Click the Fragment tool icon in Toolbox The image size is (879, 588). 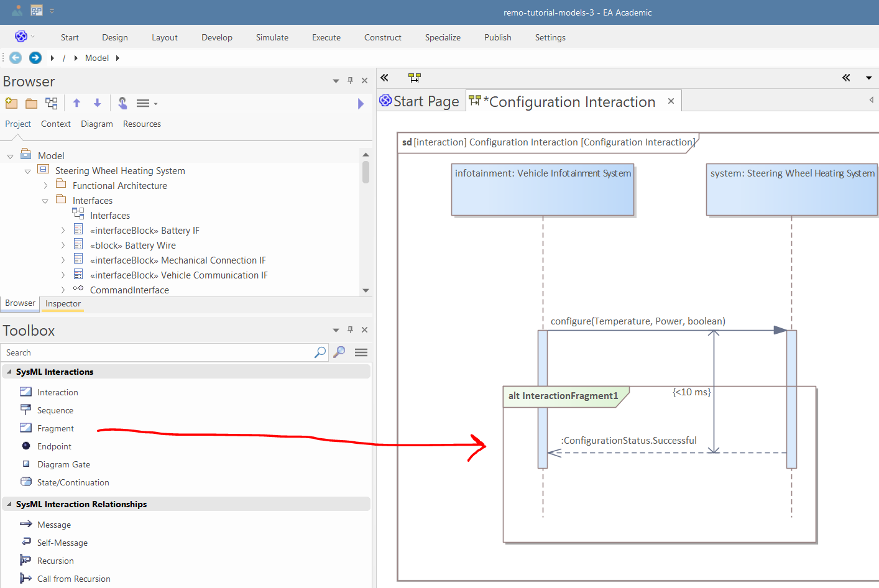(x=25, y=428)
